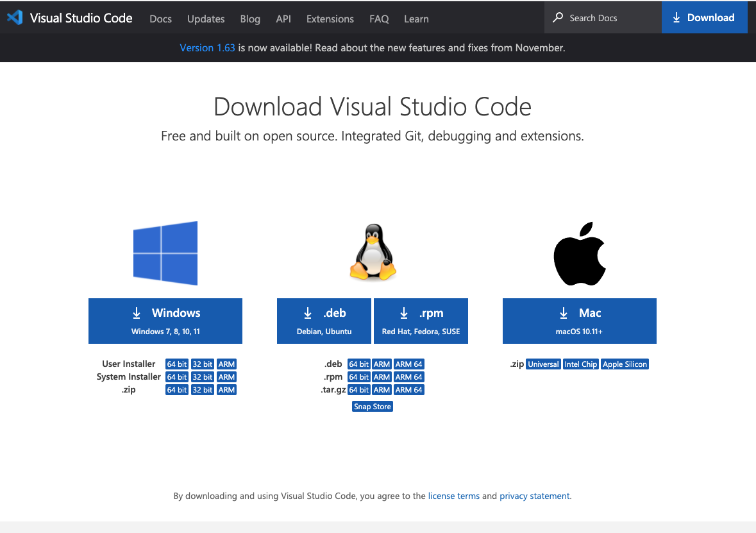Click the 'Download Visual Studio Code' heading
Image resolution: width=756 pixels, height=533 pixels.
373,106
